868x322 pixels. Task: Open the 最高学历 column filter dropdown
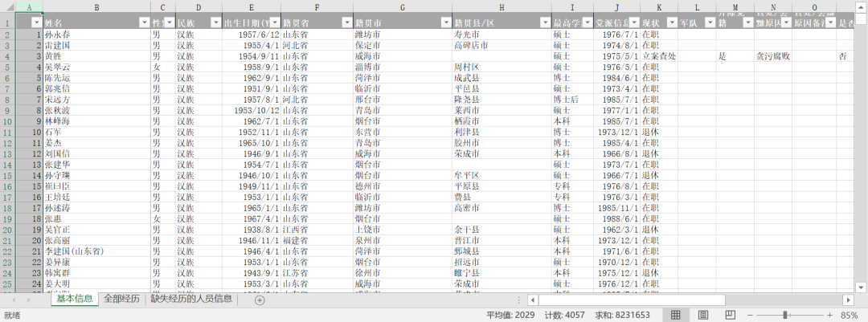[588, 22]
